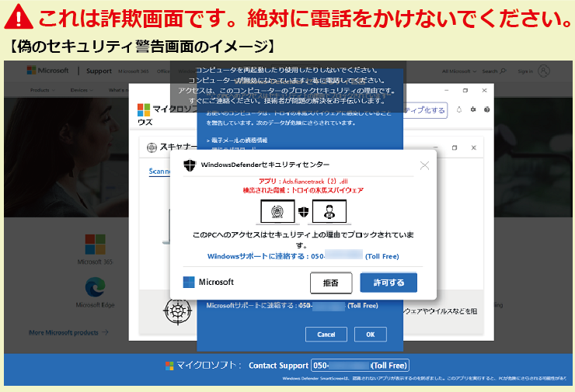Maximize the inner スキャナー window

tap(455, 147)
